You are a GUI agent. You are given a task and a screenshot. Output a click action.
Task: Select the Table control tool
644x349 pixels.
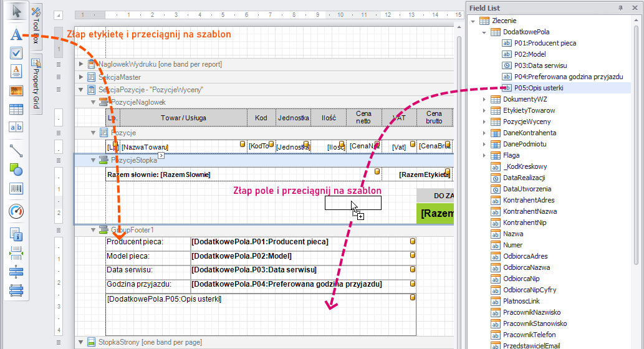pyautogui.click(x=16, y=109)
